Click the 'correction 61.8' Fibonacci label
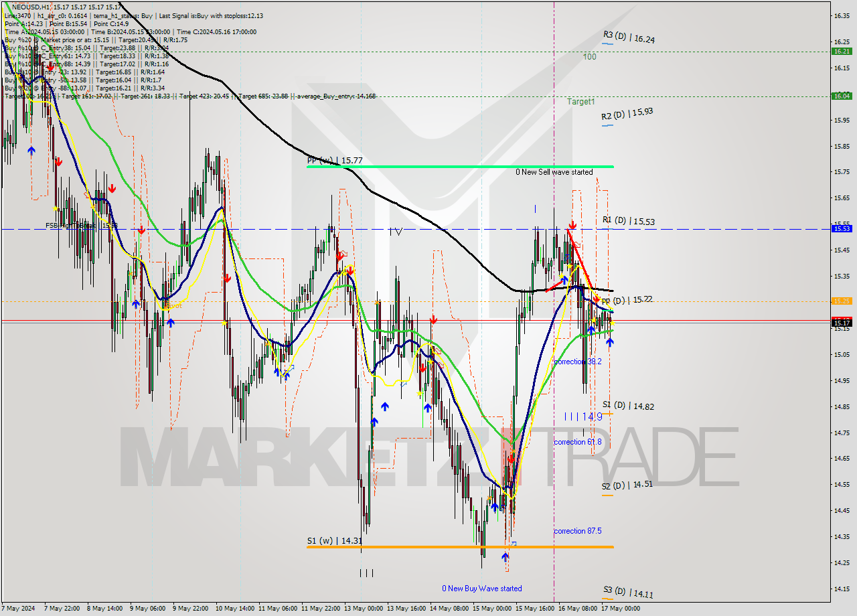The width and height of the screenshot is (857, 616). (x=578, y=442)
